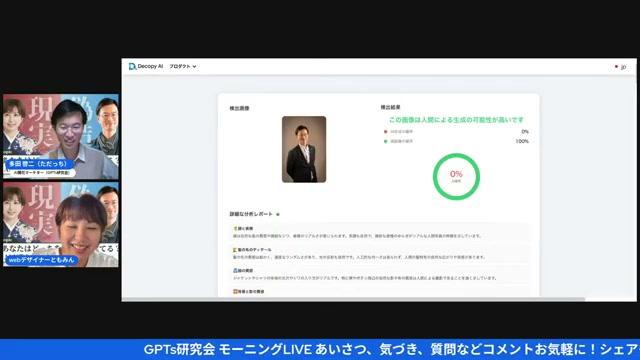The height and width of the screenshot is (360, 640).
Task: Open the プロダクト dropdown menu
Action: tap(183, 66)
